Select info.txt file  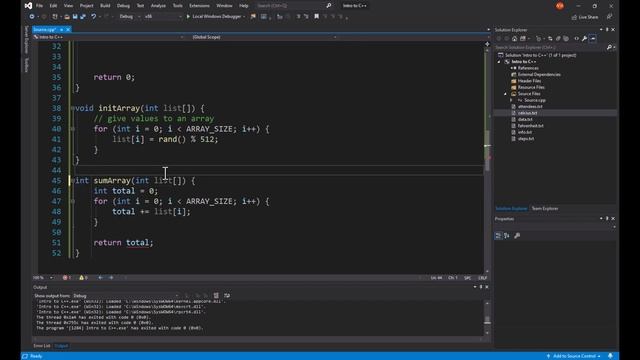pyautogui.click(x=524, y=132)
